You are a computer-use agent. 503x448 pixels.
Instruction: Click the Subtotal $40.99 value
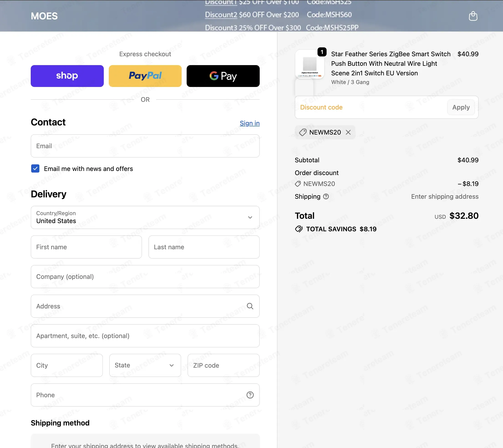click(468, 160)
